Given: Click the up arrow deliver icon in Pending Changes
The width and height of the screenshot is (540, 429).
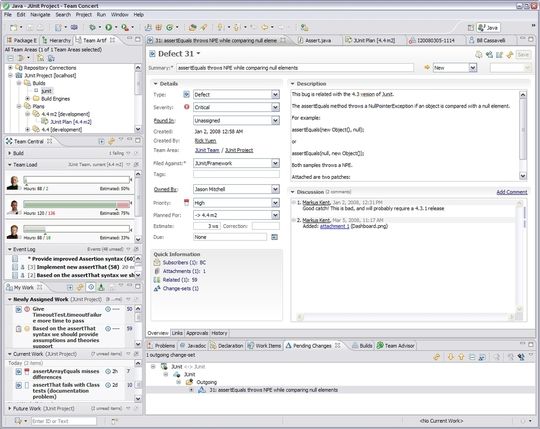Looking at the screenshot, I should pos(461,357).
